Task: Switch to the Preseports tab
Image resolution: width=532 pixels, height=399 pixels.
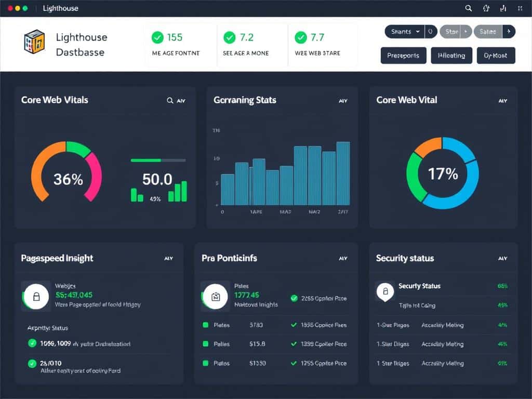Action: point(404,56)
